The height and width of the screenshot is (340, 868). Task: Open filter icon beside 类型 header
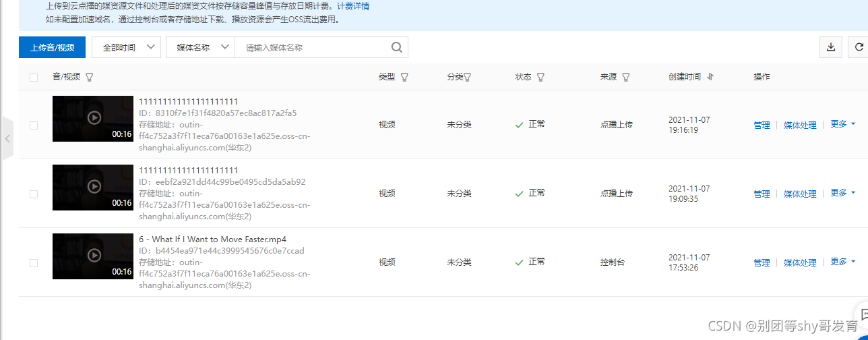[x=404, y=77]
